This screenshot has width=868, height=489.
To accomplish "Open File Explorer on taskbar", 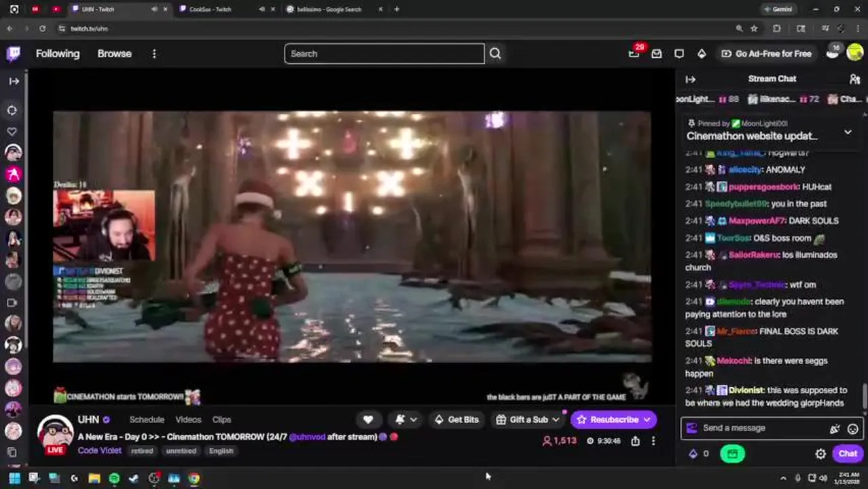I will click(x=94, y=478).
